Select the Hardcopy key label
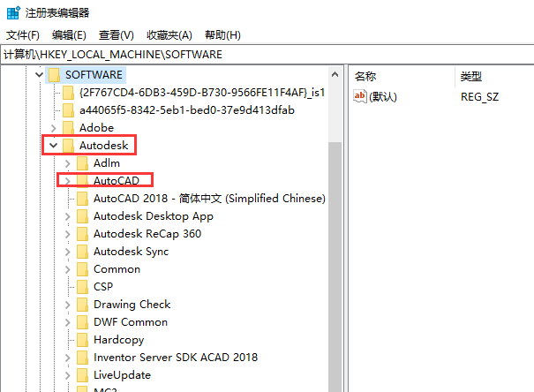The width and height of the screenshot is (534, 392). coord(119,340)
